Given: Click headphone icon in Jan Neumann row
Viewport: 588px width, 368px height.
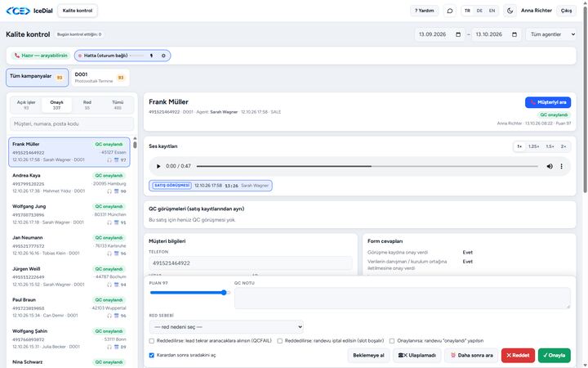Looking at the screenshot, I should (x=109, y=254).
